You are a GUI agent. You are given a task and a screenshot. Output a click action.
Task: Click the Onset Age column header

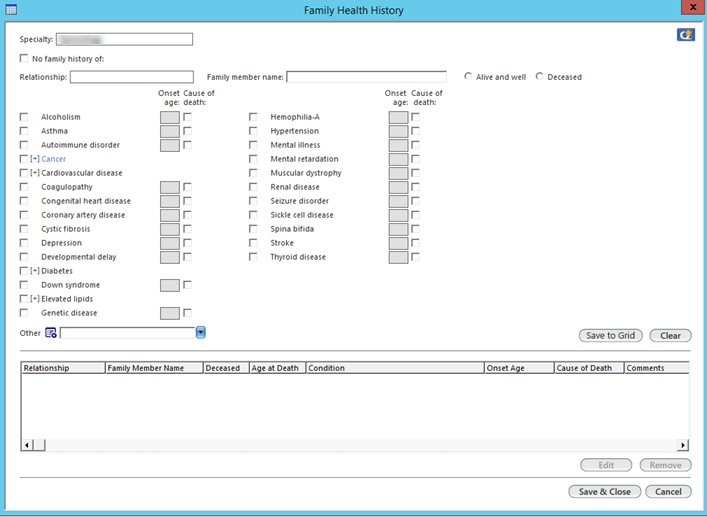(519, 368)
